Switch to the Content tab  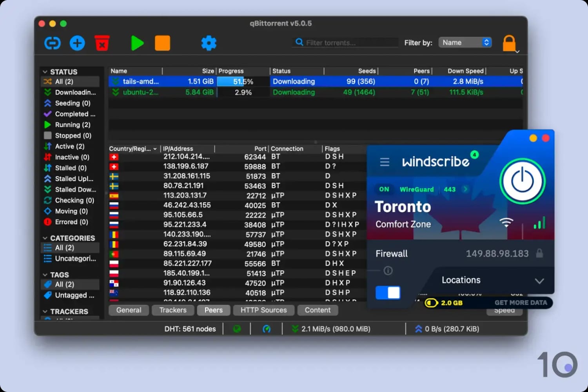pyautogui.click(x=318, y=310)
